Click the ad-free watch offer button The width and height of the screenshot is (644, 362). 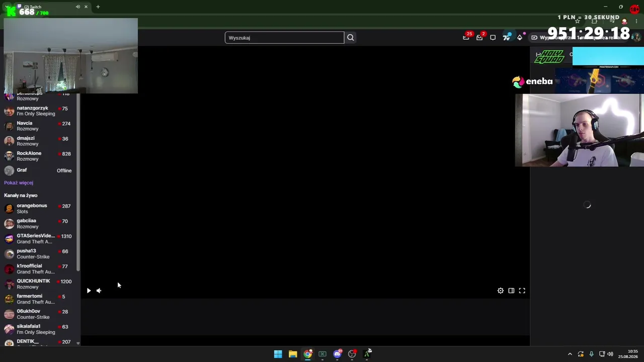(x=579, y=38)
